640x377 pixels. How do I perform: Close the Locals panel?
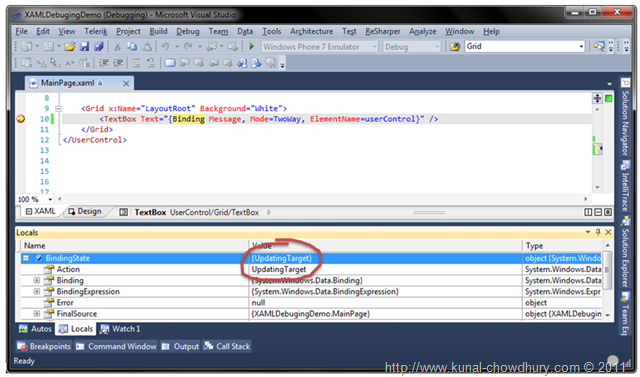608,232
